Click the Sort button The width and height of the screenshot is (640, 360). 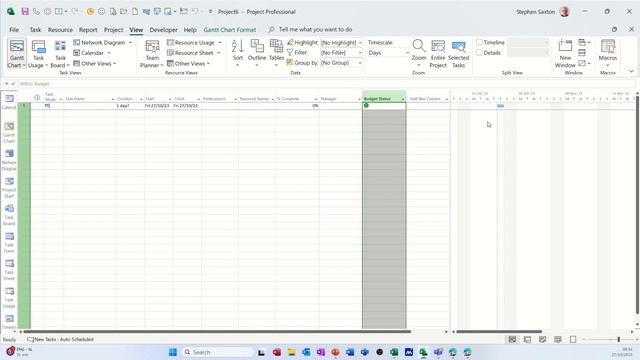coord(238,53)
